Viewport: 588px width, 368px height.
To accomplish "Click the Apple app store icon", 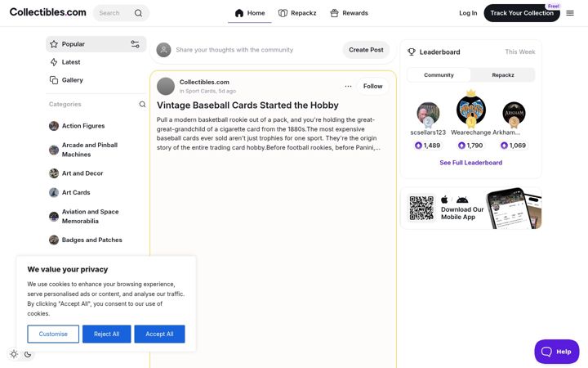I will (444, 200).
